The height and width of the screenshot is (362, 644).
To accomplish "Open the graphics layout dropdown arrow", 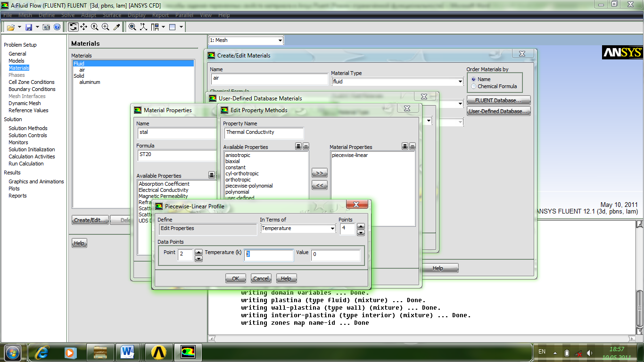I will coord(182,27).
